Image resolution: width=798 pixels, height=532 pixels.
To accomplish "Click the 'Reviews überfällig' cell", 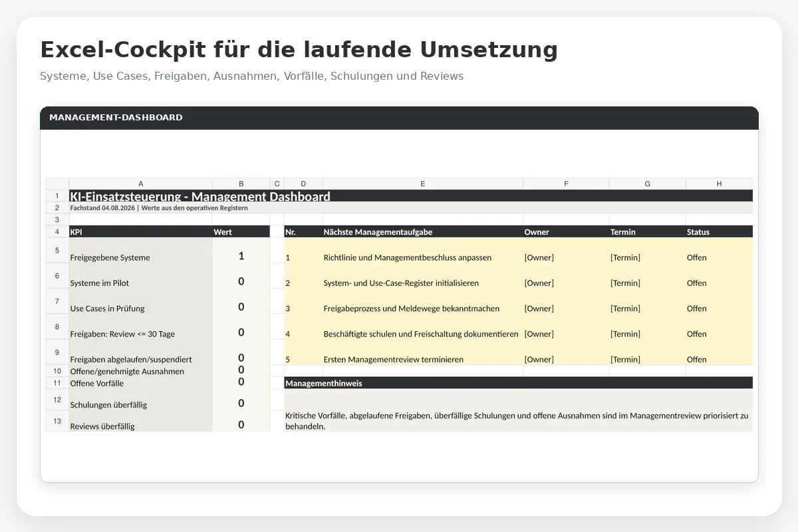I will pyautogui.click(x=140, y=421).
